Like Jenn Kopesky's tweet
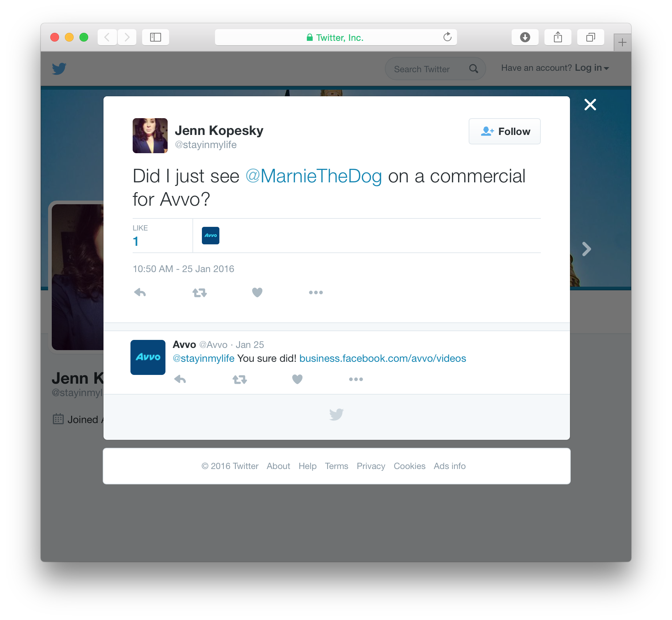672x620 pixels. [257, 292]
